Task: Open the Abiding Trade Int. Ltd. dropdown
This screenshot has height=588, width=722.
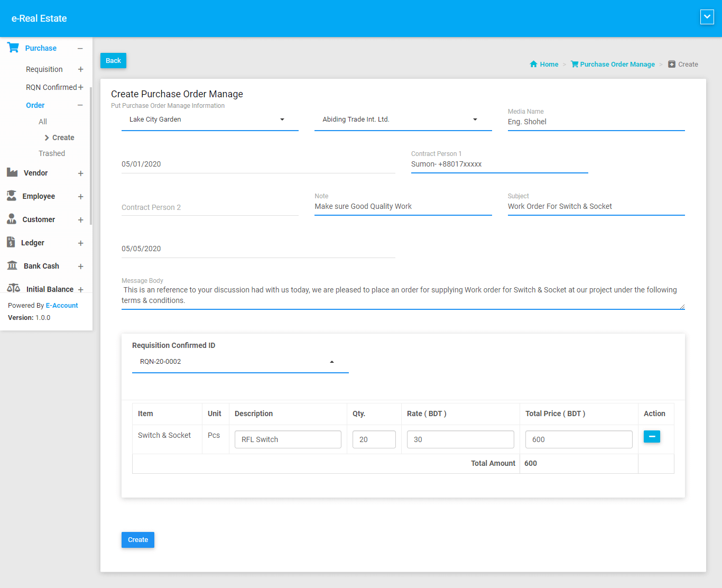Action: (403, 120)
